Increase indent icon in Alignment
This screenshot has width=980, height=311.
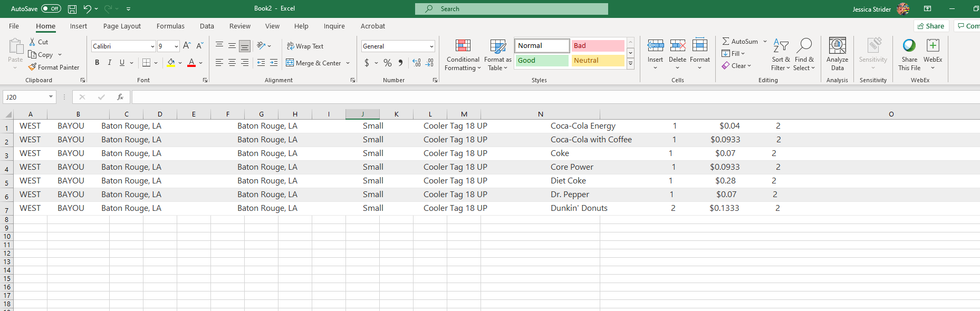[x=274, y=63]
